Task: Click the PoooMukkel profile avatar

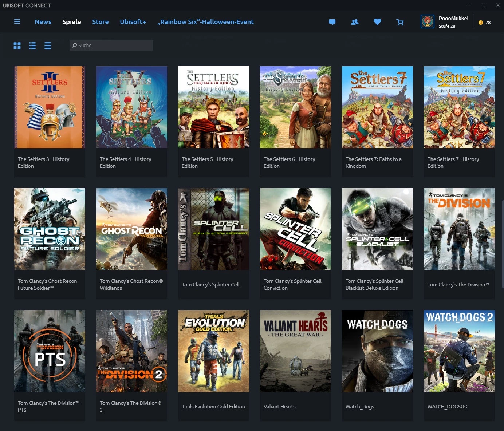Action: pos(428,22)
